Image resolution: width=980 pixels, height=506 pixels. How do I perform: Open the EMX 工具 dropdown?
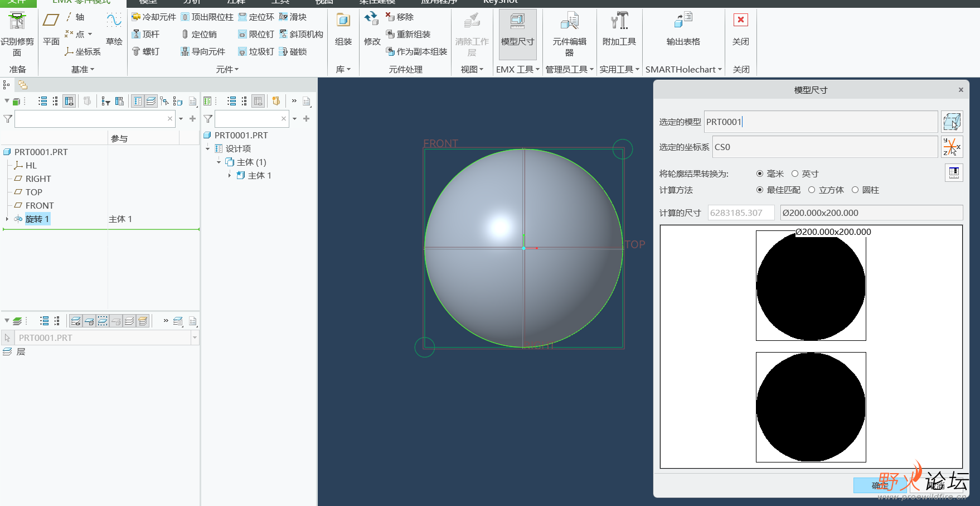click(518, 69)
